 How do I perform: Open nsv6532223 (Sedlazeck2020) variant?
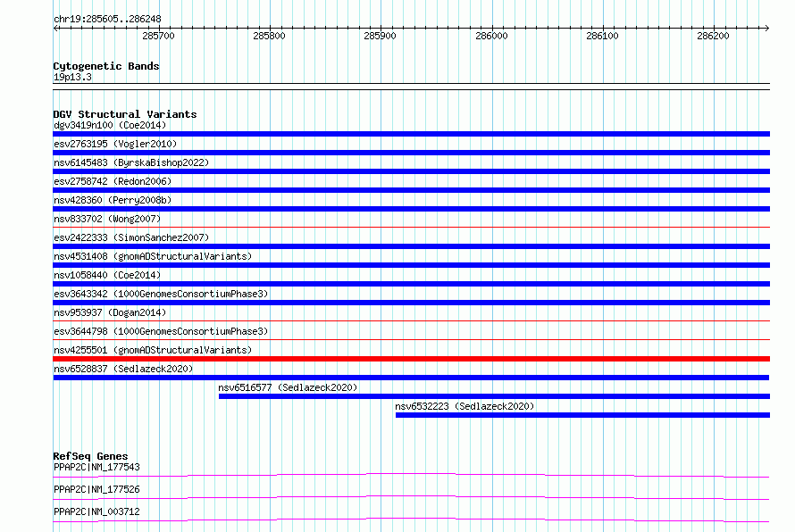[464, 406]
